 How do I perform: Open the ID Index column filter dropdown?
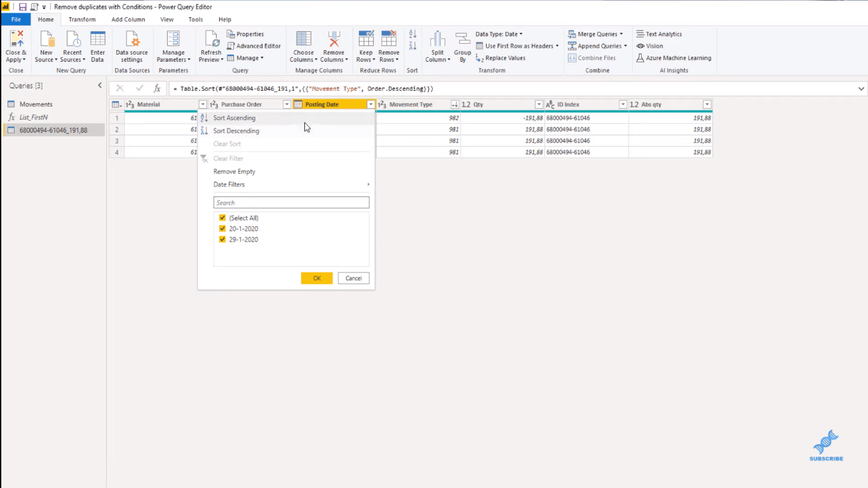pos(623,104)
